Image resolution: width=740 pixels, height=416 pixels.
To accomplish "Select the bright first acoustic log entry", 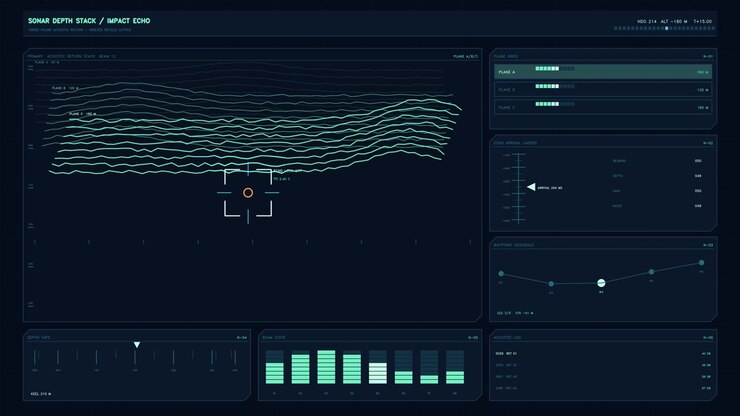I will click(603, 354).
